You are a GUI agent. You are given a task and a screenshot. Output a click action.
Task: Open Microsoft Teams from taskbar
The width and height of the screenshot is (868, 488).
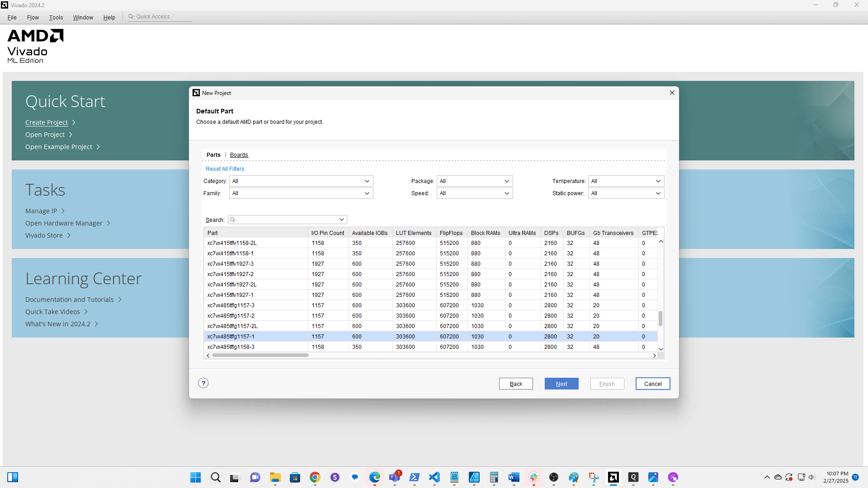(394, 477)
